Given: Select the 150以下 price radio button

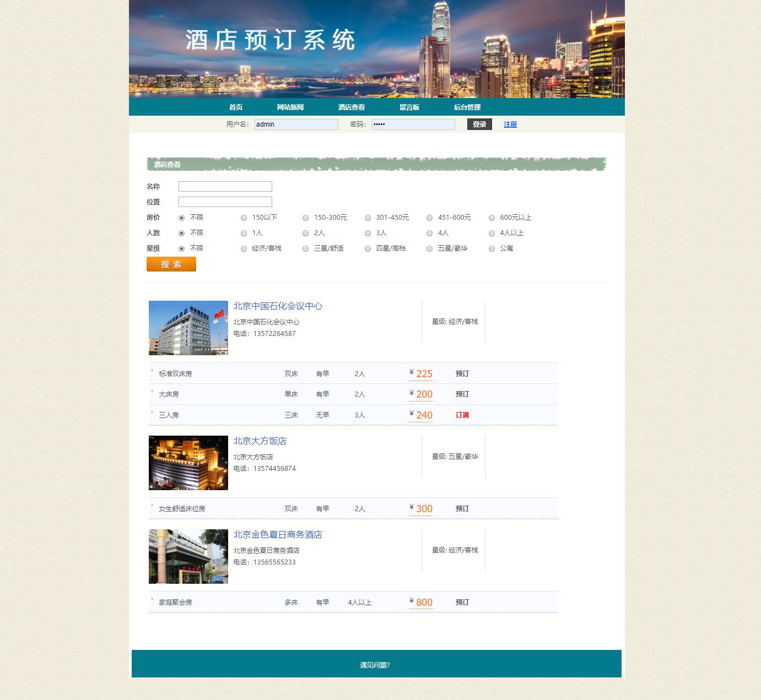Looking at the screenshot, I should tap(244, 218).
